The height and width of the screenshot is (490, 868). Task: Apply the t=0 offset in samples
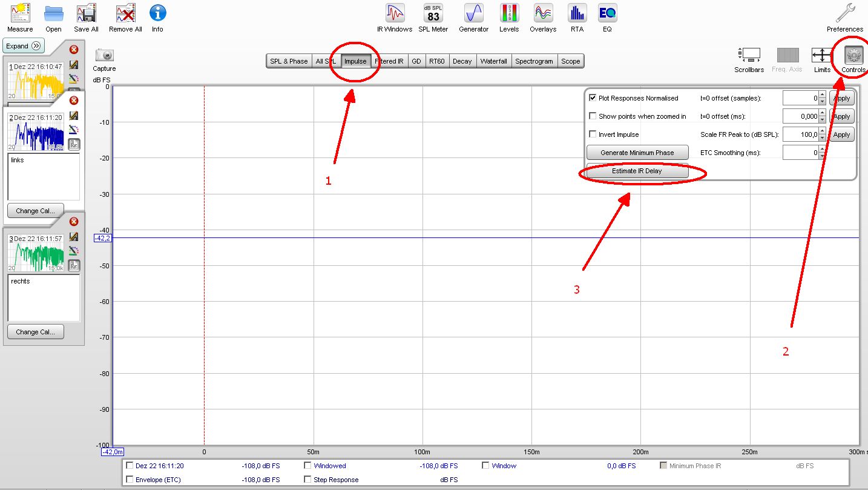coord(841,98)
